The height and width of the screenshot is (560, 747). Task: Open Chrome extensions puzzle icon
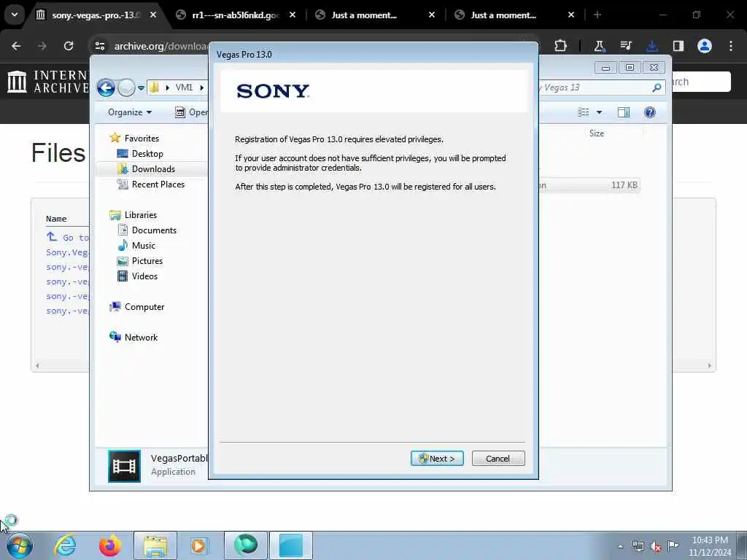pos(561,46)
